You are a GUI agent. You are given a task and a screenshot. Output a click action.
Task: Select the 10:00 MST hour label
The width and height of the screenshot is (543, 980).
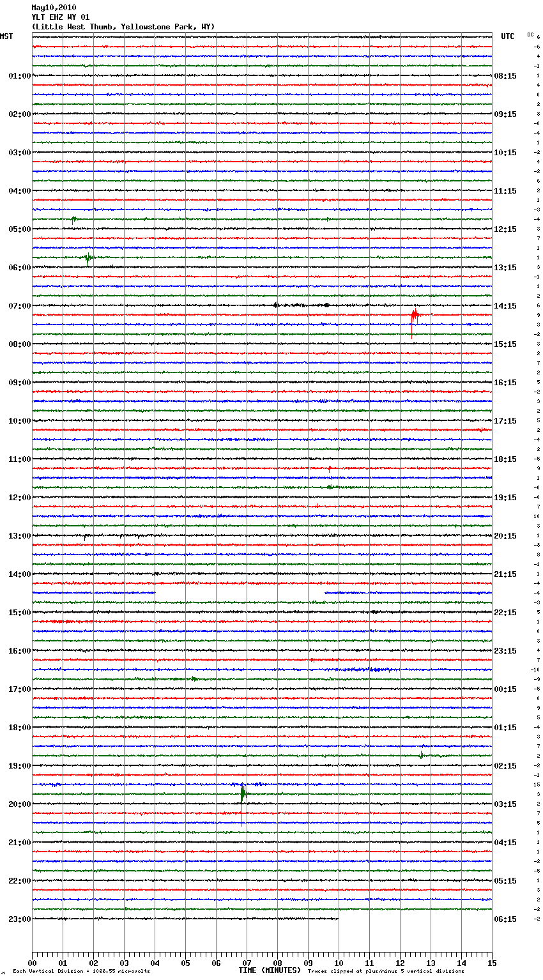point(20,421)
